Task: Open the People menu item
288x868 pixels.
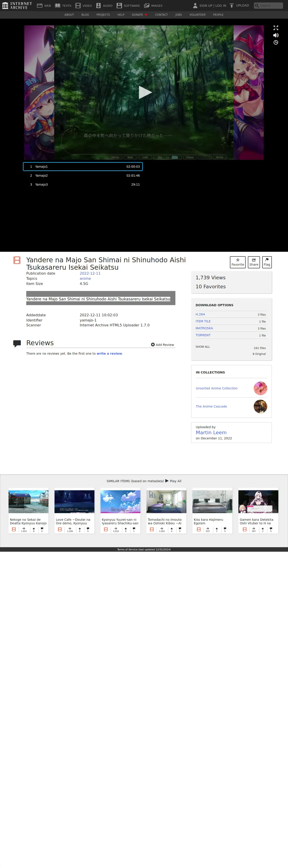Action: coord(218,15)
